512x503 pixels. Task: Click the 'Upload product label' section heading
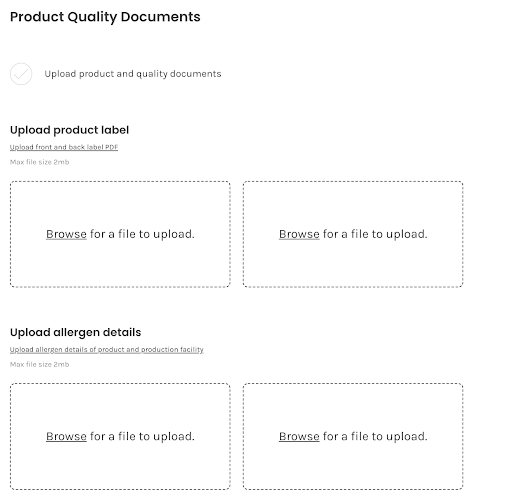[x=69, y=130]
